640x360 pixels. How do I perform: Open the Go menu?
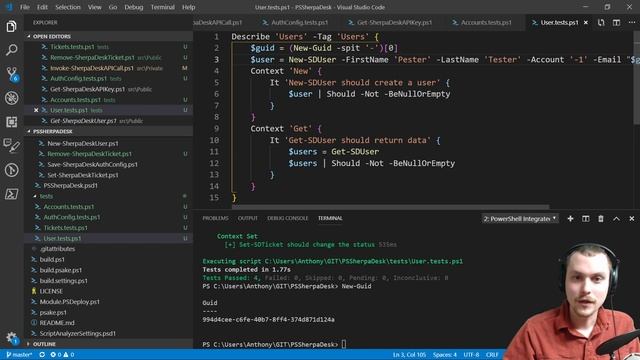[113, 7]
